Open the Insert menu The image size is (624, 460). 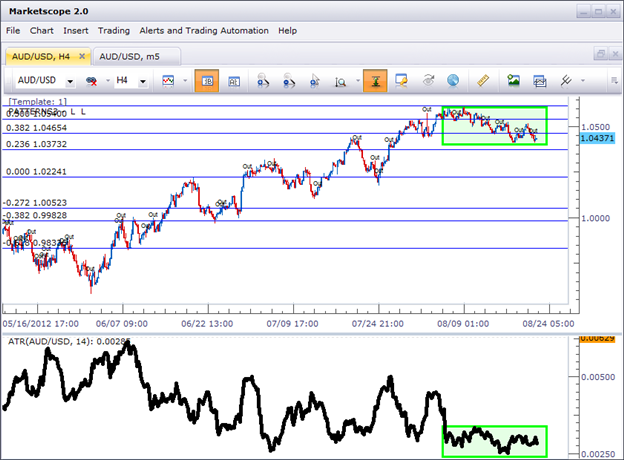(x=76, y=31)
